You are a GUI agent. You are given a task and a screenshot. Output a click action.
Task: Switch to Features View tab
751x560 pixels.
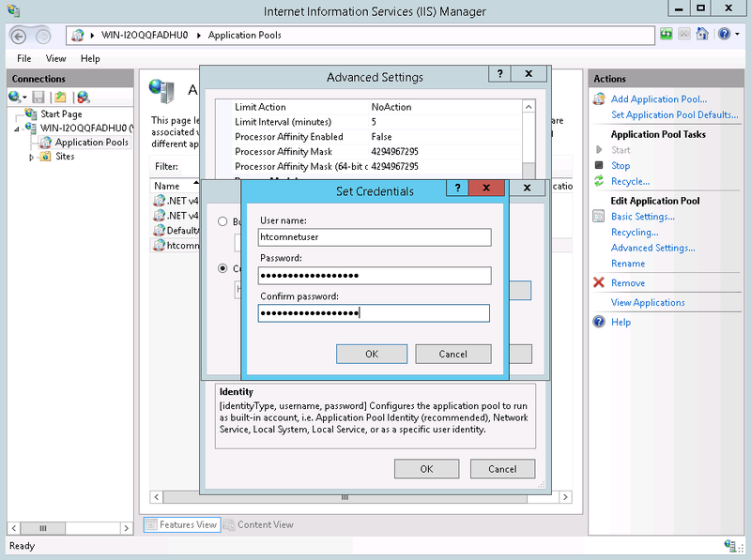point(182,524)
